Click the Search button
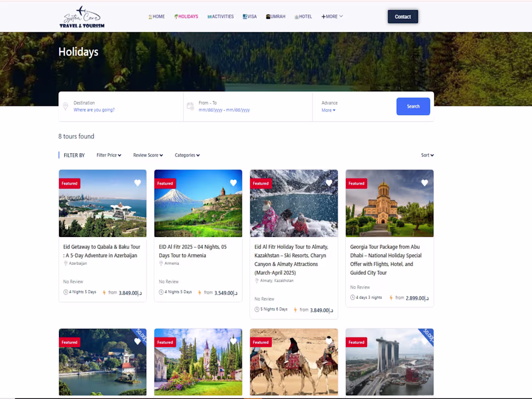Image resolution: width=532 pixels, height=399 pixels. 413,106
